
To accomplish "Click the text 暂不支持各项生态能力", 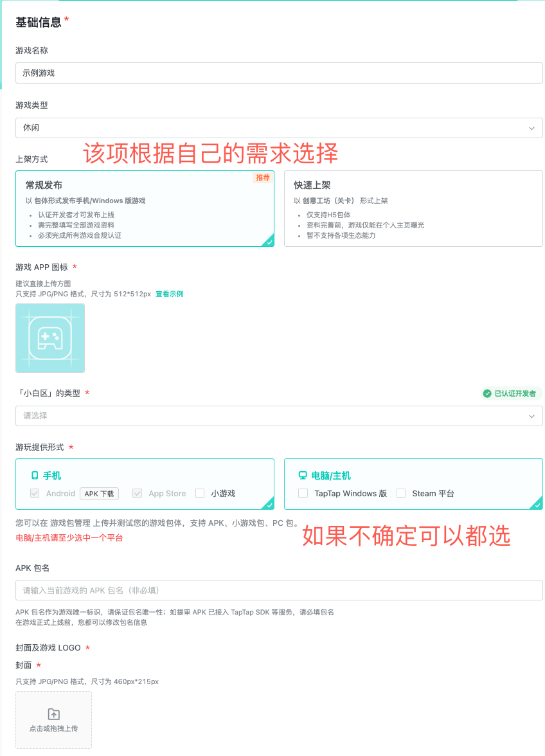I will (341, 235).
